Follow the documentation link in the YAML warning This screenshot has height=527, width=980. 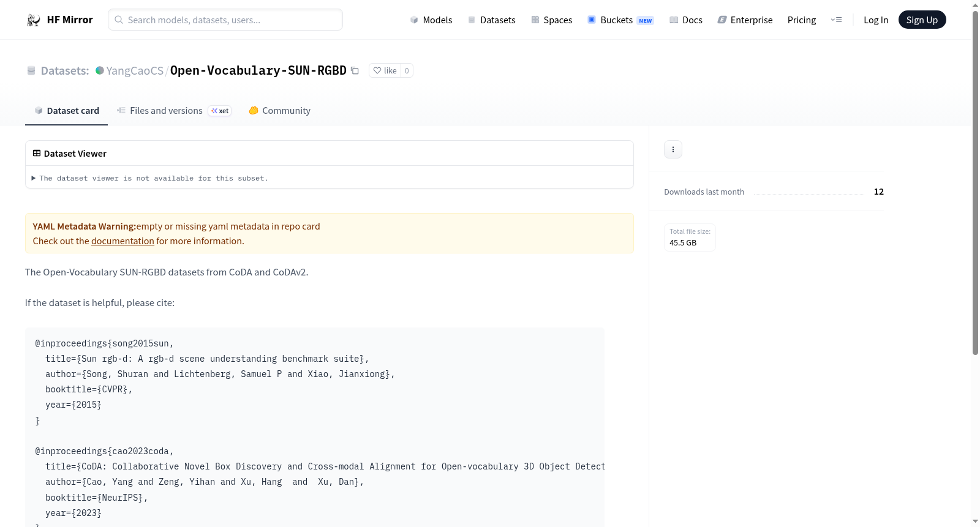(123, 241)
